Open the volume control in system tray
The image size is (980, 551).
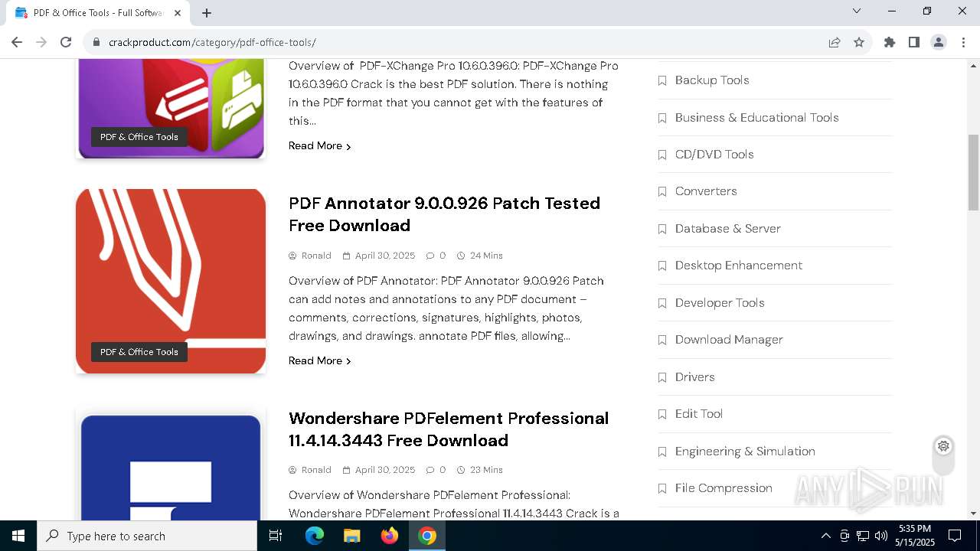tap(881, 536)
